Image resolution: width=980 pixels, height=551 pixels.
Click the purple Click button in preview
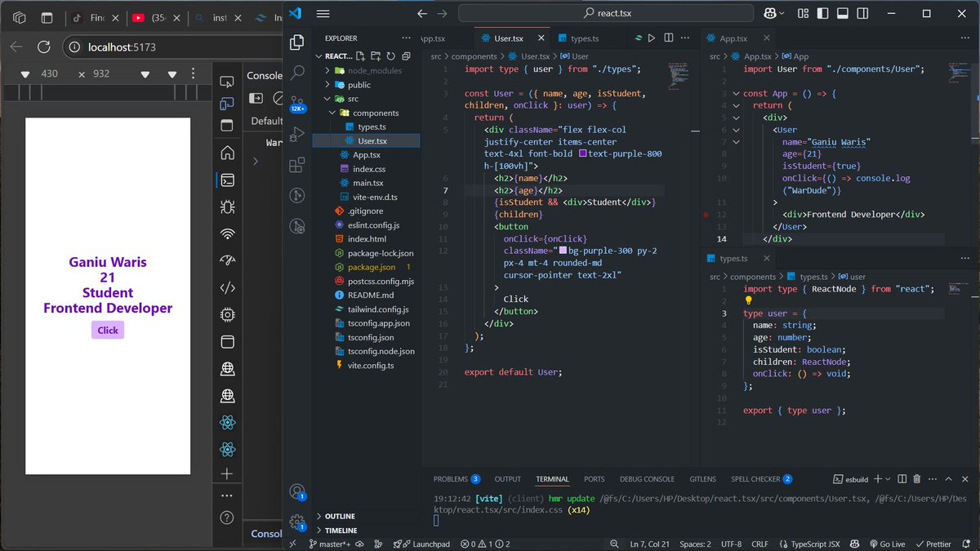click(108, 331)
